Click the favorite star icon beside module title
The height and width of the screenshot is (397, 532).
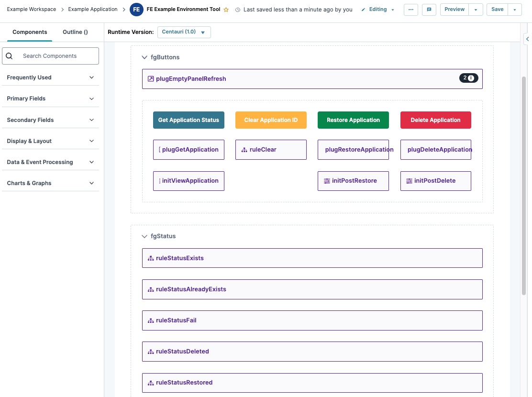coord(226,10)
